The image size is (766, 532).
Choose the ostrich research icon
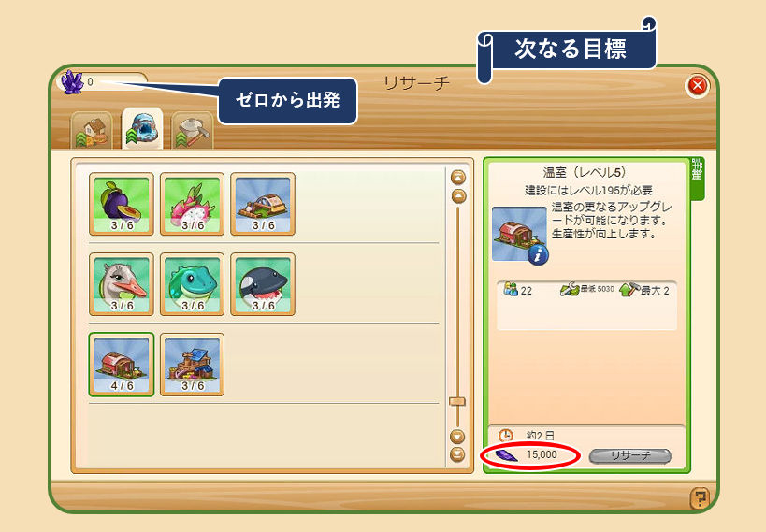coord(122,284)
